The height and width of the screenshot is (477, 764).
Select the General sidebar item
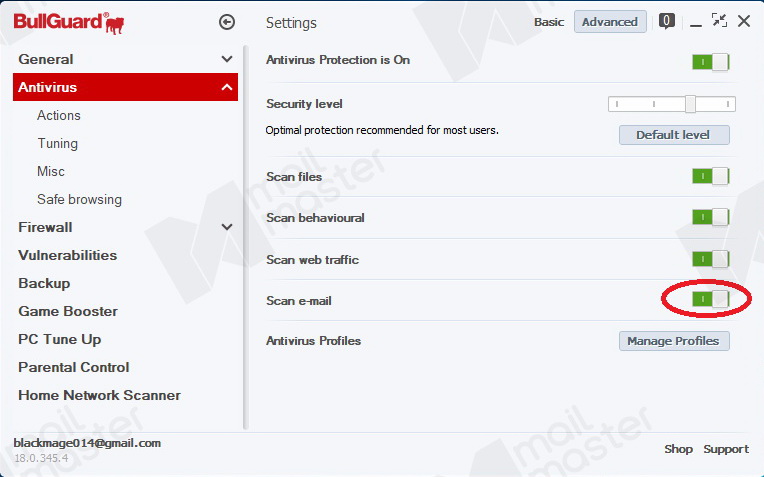tap(46, 59)
